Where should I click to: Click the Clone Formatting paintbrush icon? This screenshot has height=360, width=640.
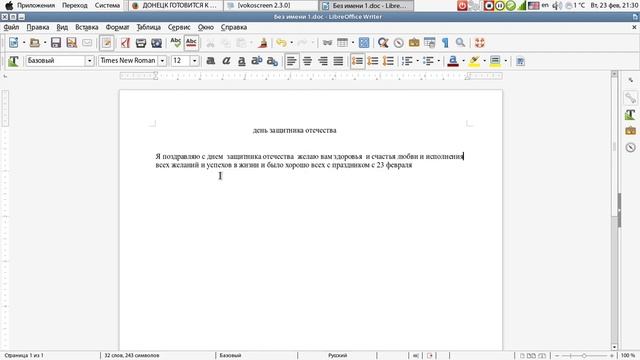[263, 43]
